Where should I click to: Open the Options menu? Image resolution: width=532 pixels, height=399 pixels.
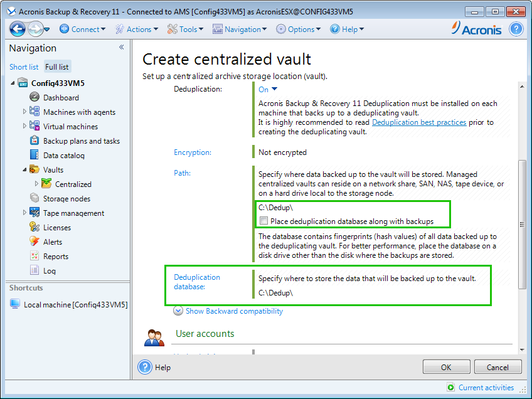point(298,29)
